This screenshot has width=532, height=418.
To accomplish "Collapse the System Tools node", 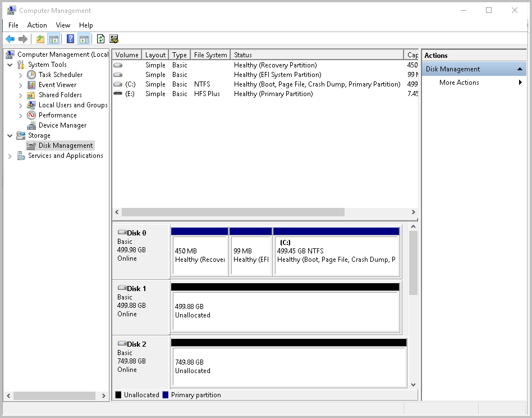I will point(10,65).
